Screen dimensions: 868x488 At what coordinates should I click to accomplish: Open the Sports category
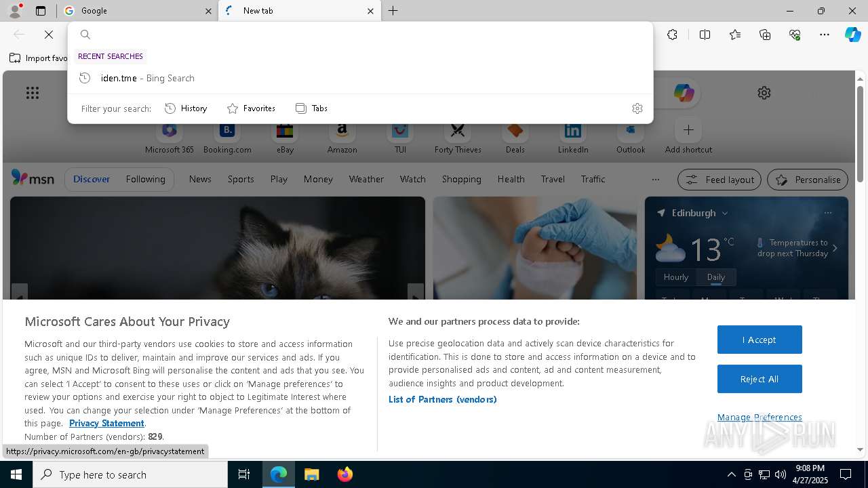coord(241,179)
